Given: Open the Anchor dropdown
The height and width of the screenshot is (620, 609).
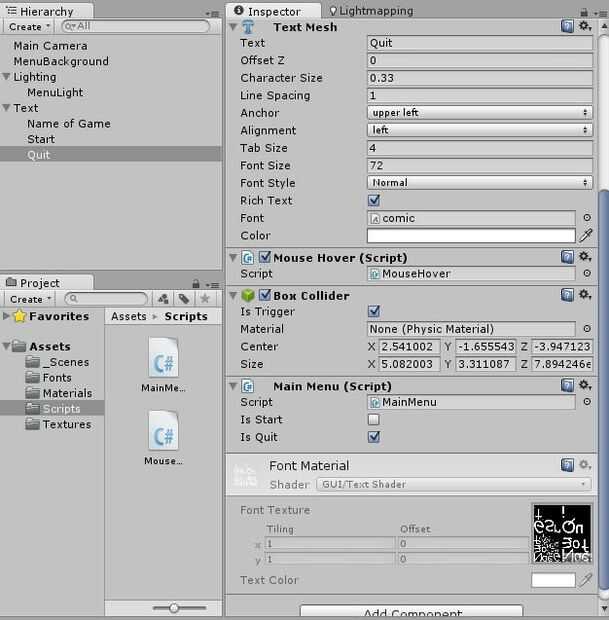Looking at the screenshot, I should [480, 113].
